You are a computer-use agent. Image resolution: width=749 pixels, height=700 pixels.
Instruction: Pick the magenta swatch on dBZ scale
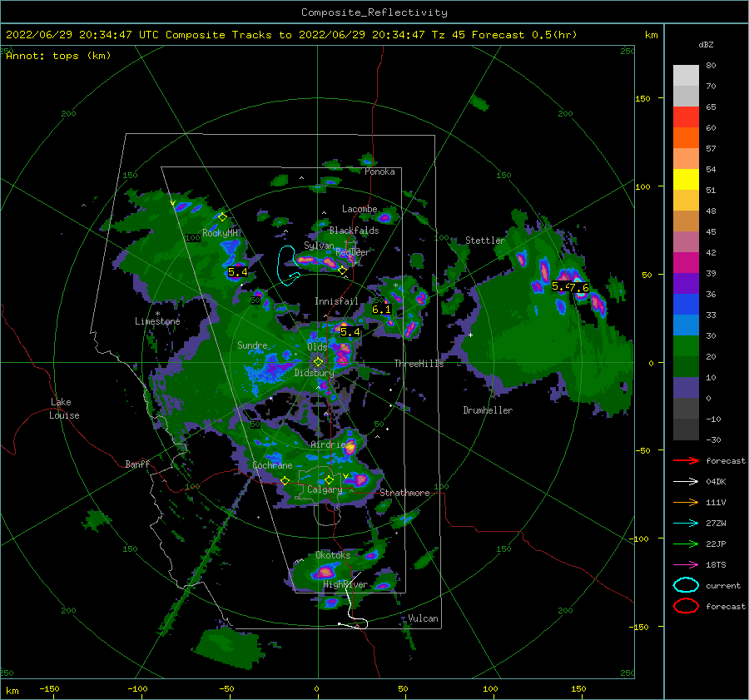686,263
